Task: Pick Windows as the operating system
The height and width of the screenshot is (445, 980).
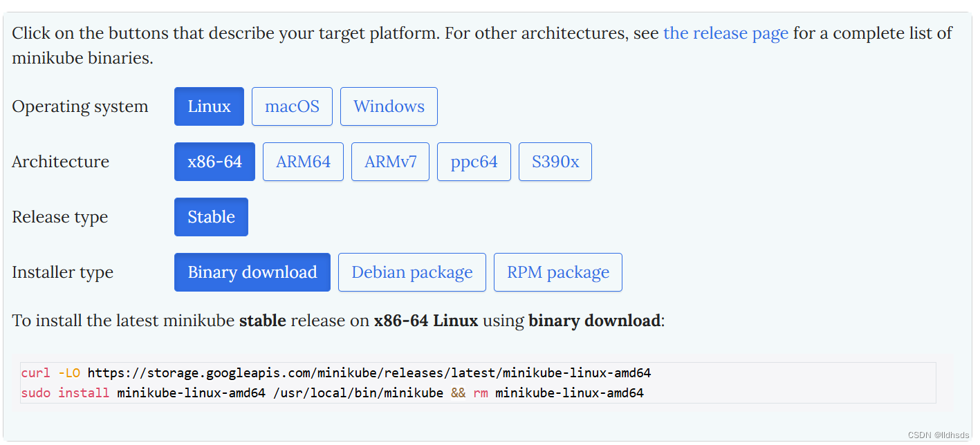Action: [x=389, y=106]
